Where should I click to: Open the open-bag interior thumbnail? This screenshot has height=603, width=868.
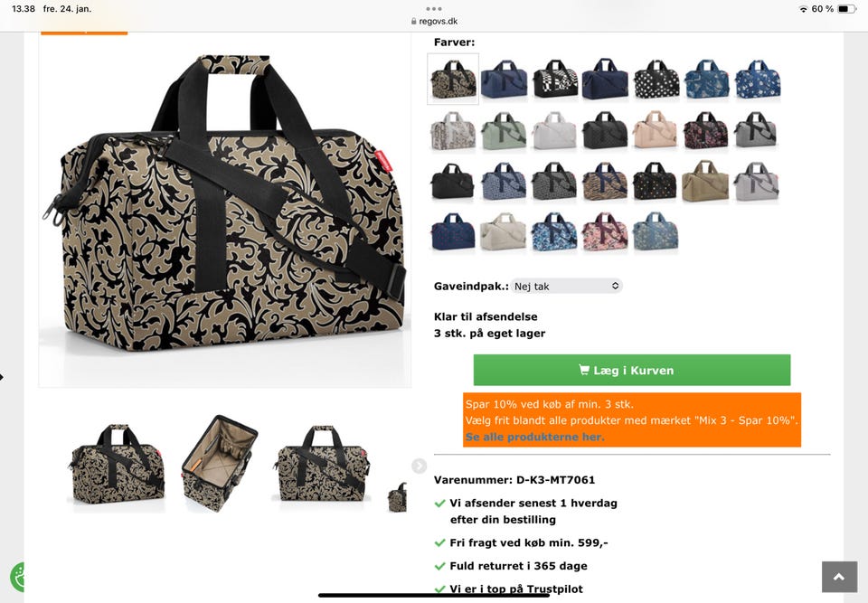[x=219, y=464]
